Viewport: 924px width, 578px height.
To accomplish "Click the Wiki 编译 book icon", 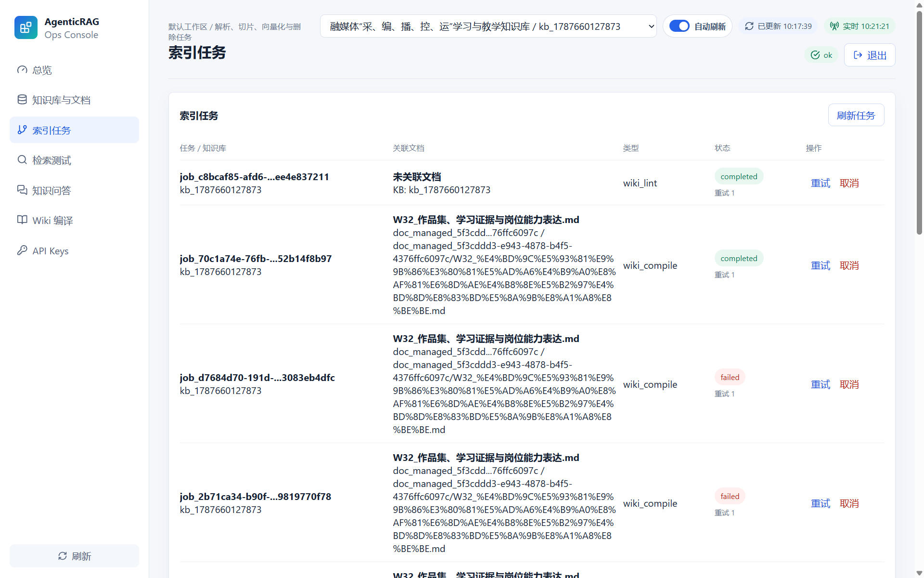I will (x=22, y=220).
